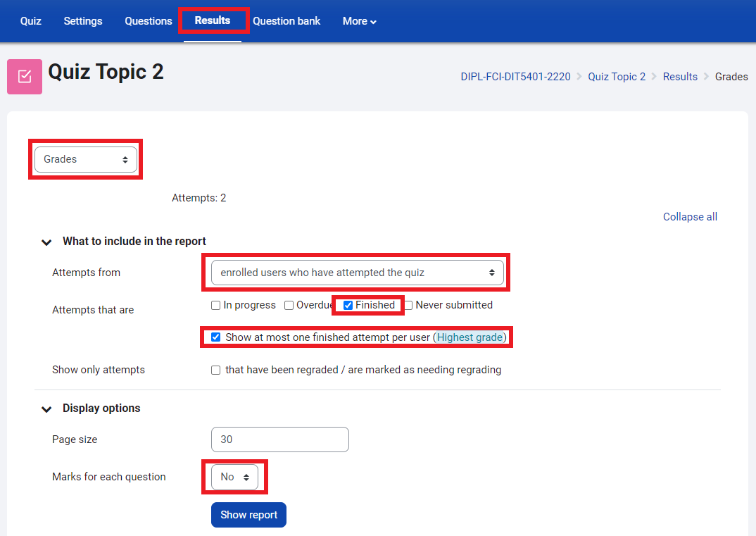Screen dimensions: 756x536
Task: Collapse the 'What to include in the report' chevron
Action: (46, 242)
